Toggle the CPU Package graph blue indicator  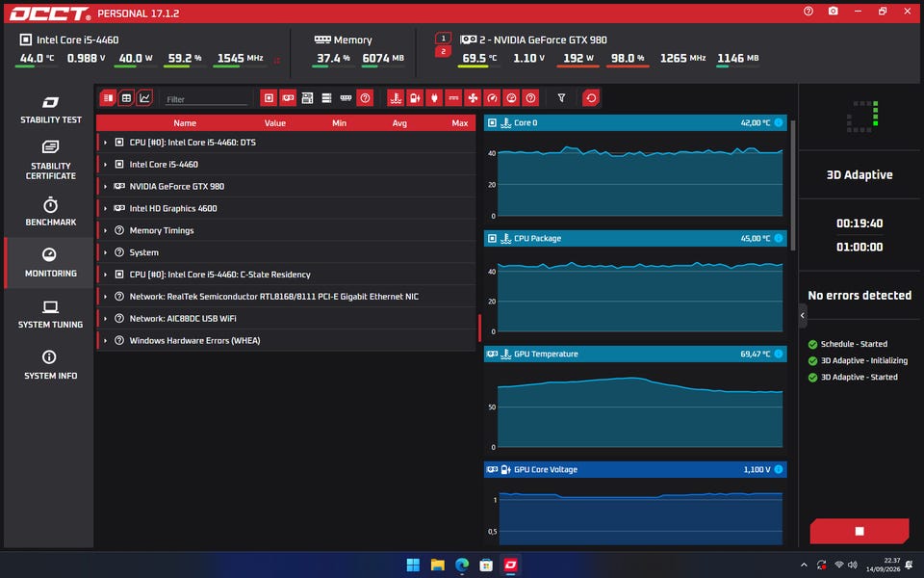coord(779,238)
